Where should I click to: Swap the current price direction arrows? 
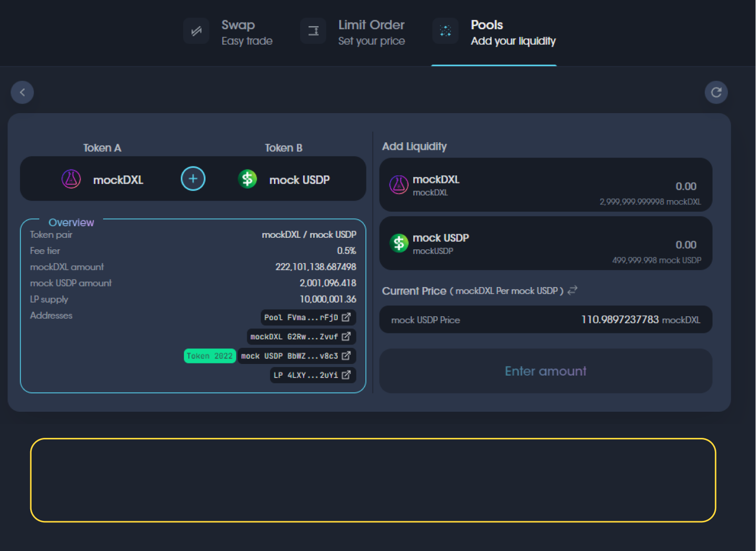coord(573,290)
